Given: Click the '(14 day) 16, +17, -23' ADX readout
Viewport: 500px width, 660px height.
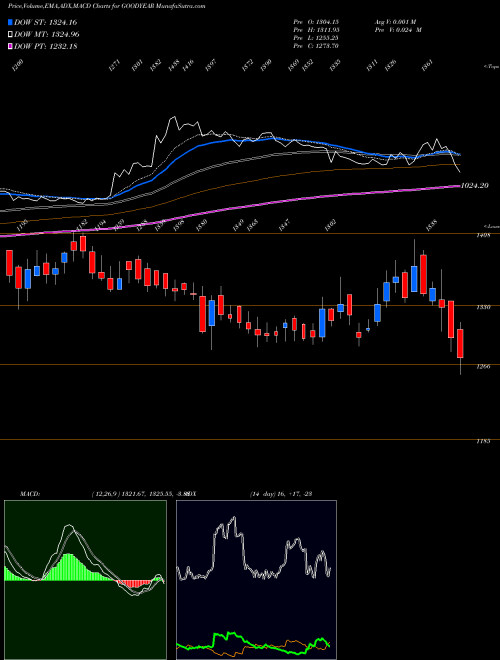Looking at the screenshot, I should [280, 494].
